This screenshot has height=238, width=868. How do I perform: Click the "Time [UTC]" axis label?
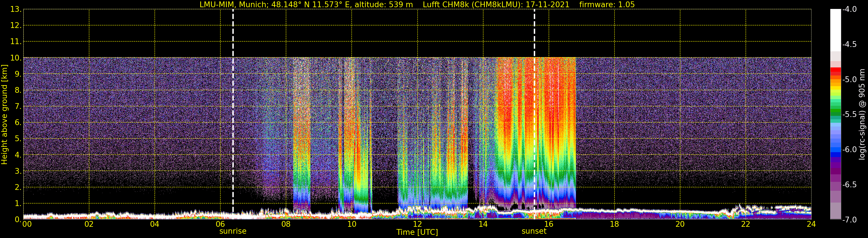[x=417, y=232]
